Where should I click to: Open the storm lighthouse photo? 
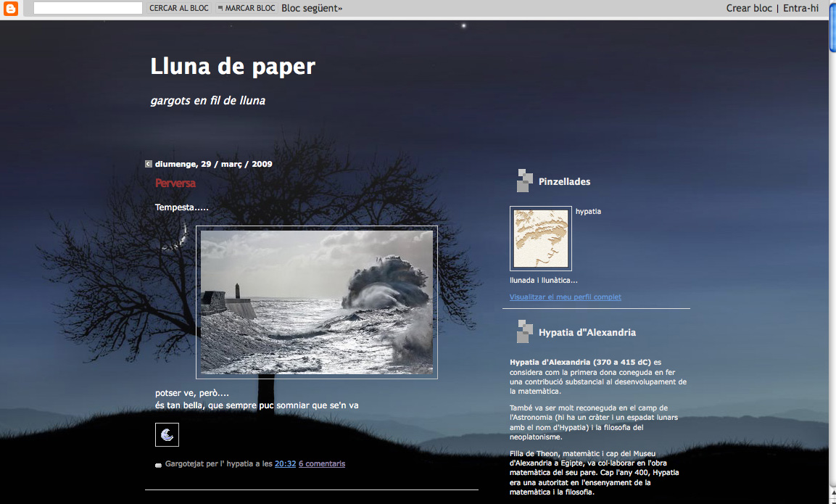[x=316, y=302]
